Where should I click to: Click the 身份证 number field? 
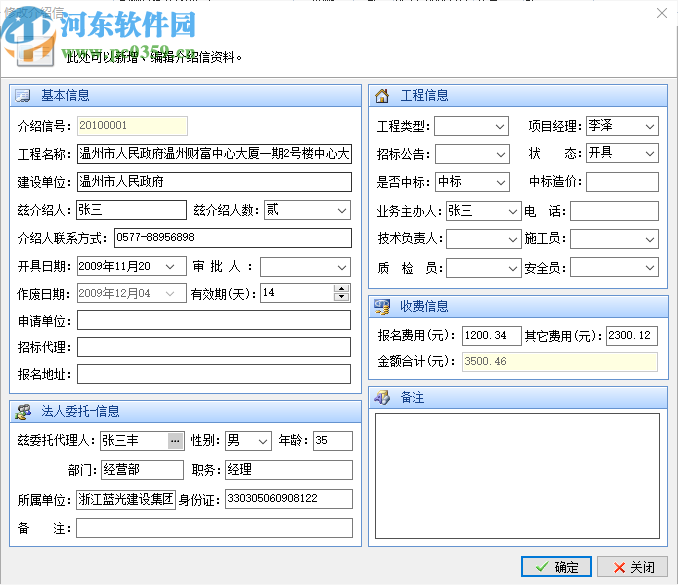pyautogui.click(x=289, y=499)
